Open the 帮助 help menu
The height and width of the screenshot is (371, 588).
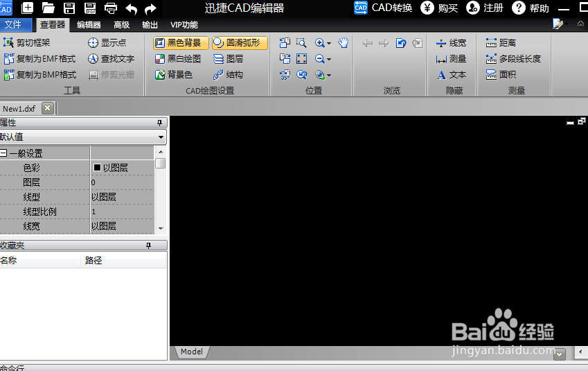click(x=531, y=8)
